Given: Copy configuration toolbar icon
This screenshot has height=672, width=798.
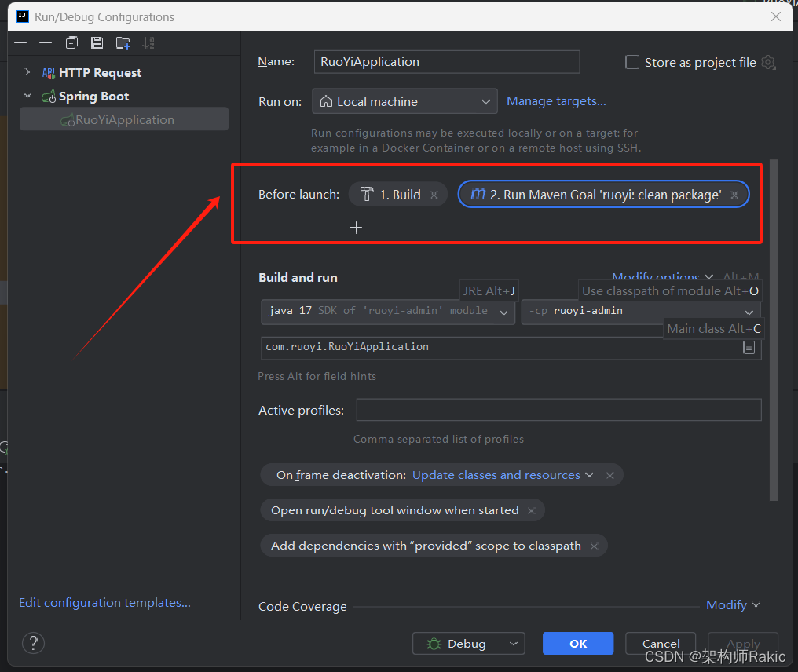Looking at the screenshot, I should click(71, 43).
